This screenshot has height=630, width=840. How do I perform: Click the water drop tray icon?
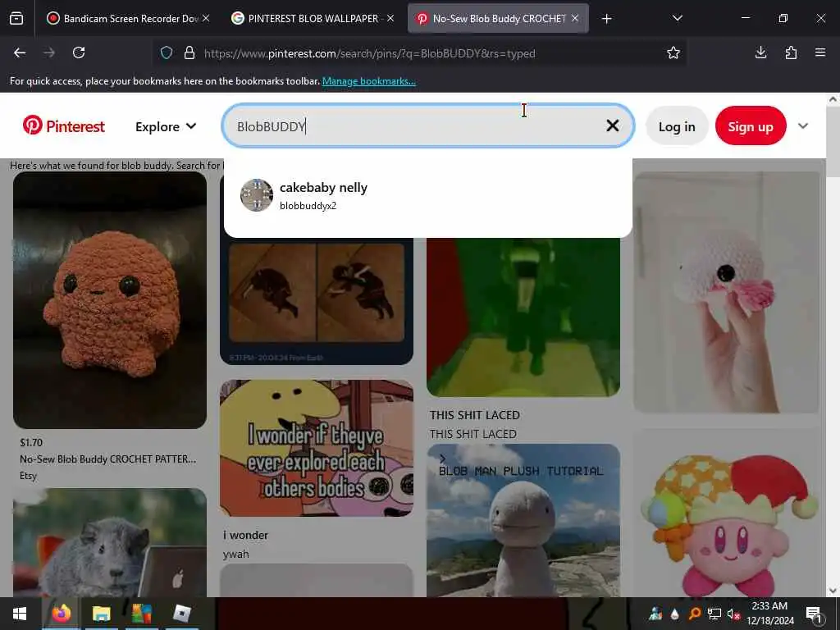675,614
